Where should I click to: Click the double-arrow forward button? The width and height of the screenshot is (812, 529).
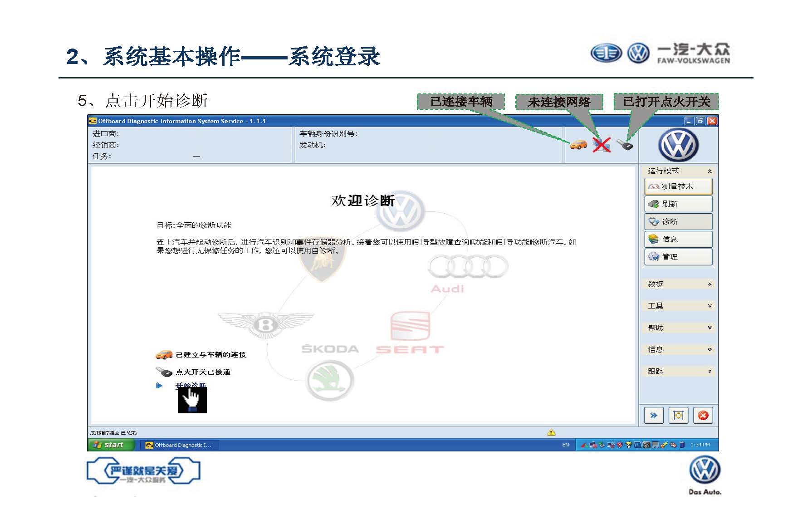coord(654,415)
